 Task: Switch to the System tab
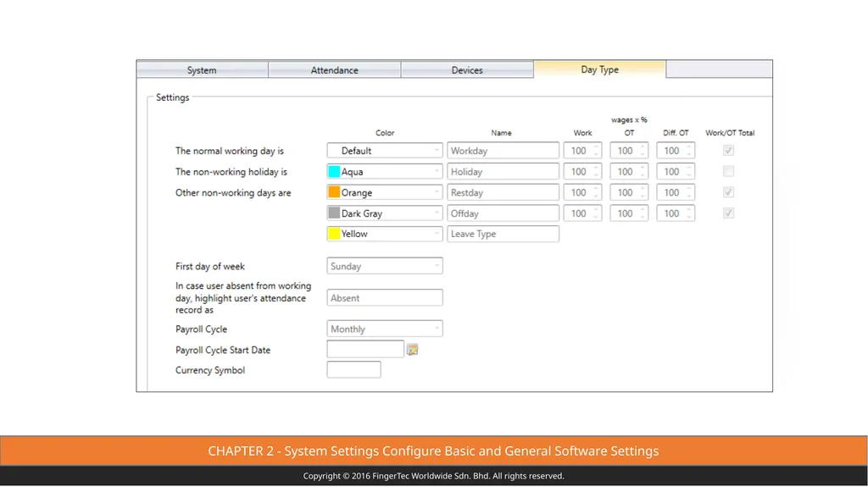click(x=202, y=69)
